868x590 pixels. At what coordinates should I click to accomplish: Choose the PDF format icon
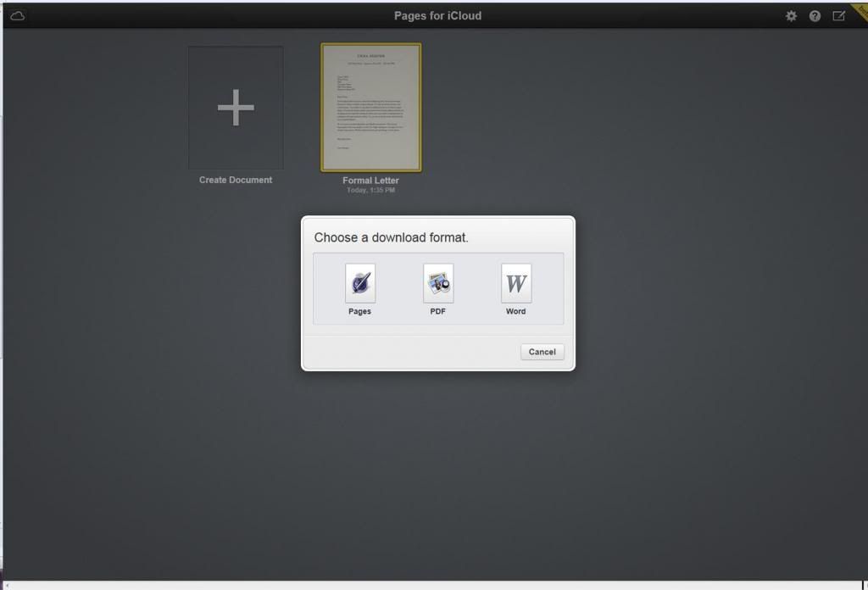click(x=438, y=283)
